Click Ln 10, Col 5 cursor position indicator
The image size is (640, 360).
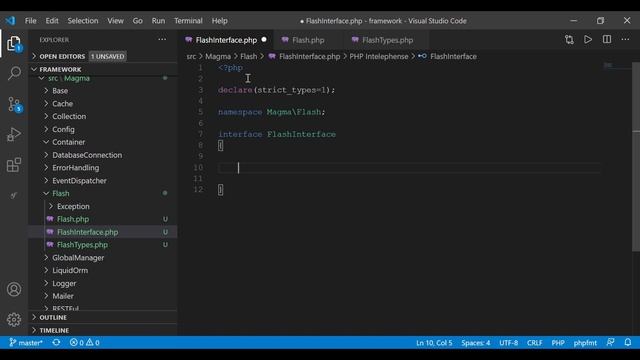[x=434, y=343]
